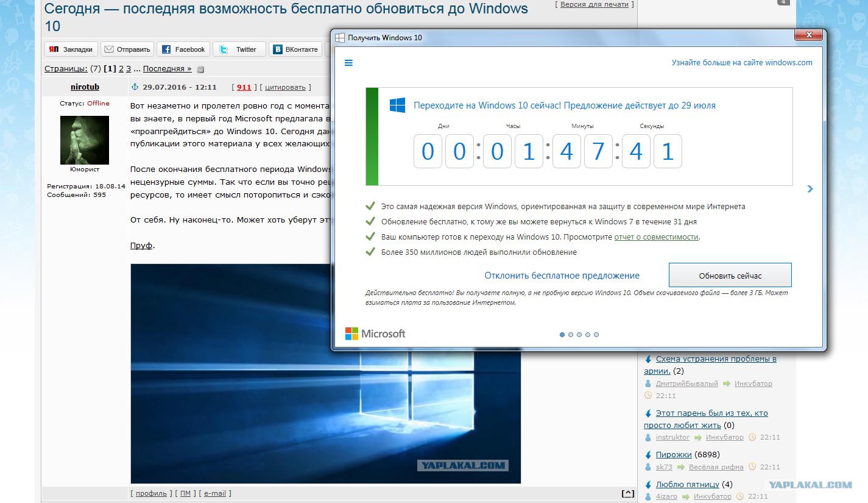Select the second slide indicator dot

click(x=571, y=335)
